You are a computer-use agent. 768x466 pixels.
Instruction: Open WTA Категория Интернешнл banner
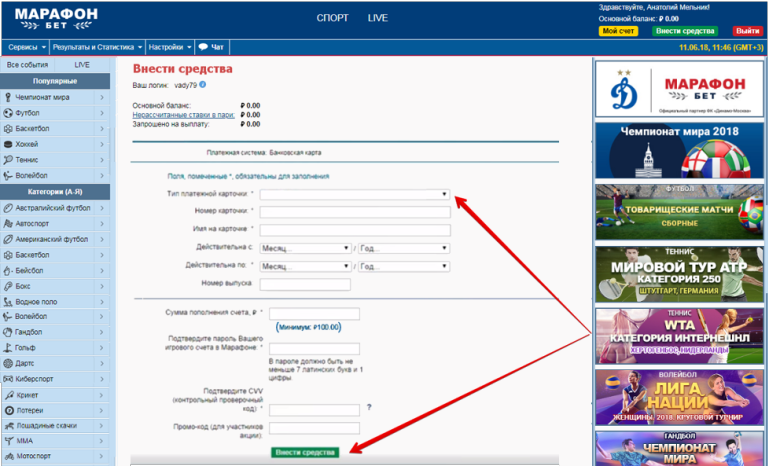(679, 336)
